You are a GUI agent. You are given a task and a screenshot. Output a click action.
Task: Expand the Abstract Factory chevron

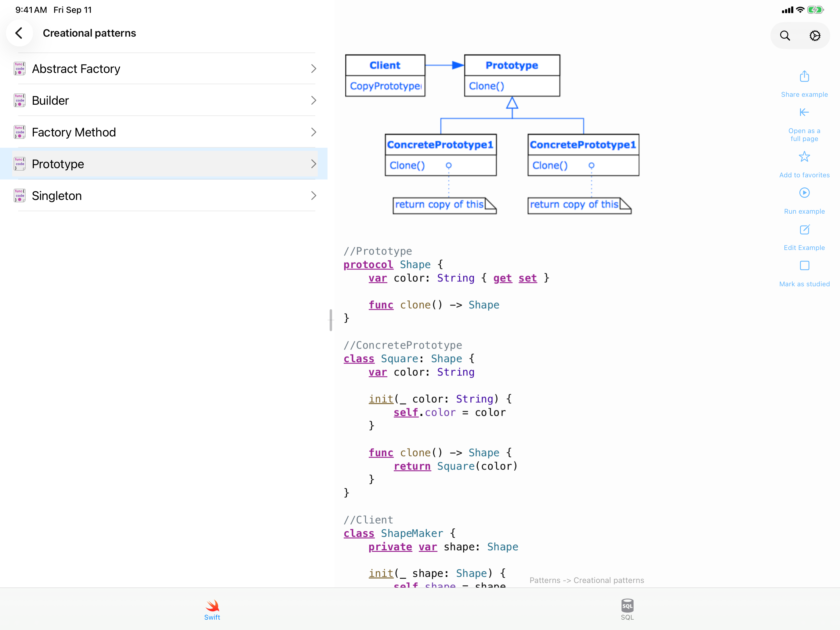pos(313,69)
